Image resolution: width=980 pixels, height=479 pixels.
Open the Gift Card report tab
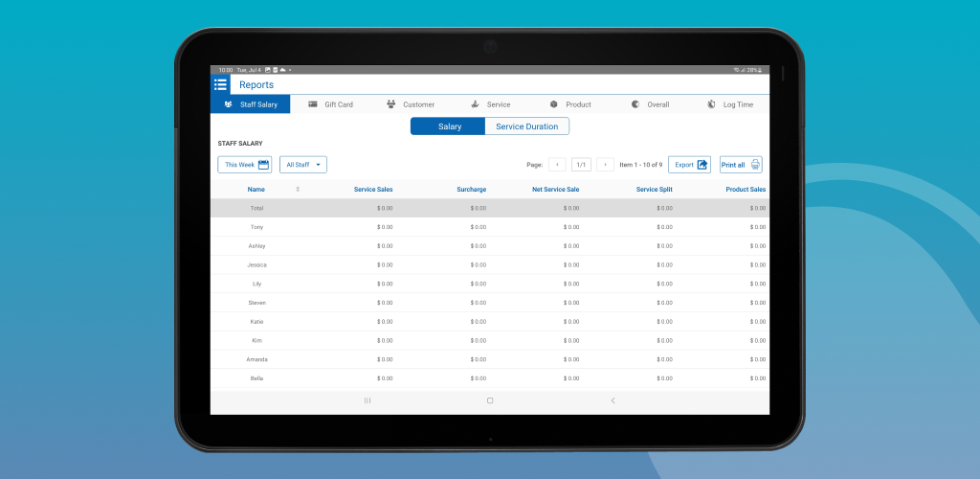[x=330, y=104]
